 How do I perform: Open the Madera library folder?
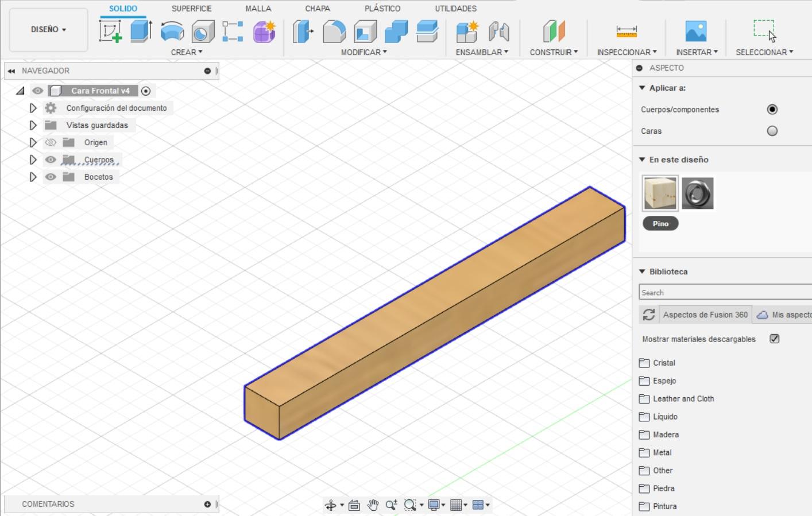coord(659,434)
